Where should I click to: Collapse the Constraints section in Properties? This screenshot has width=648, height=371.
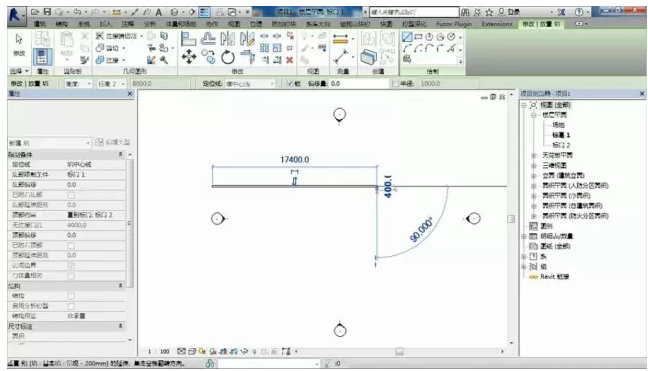(x=120, y=155)
